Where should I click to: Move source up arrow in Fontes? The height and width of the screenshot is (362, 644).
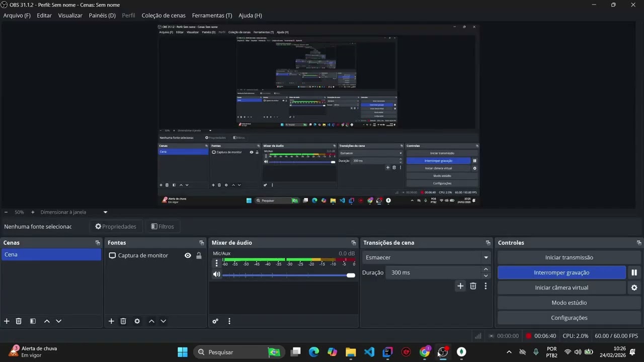click(151, 321)
